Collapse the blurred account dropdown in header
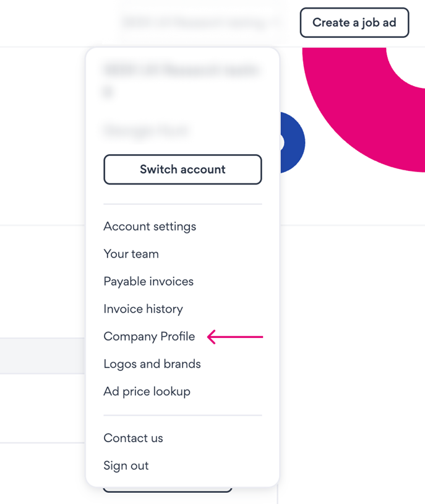Screen dimensions: 425x504 (202, 23)
